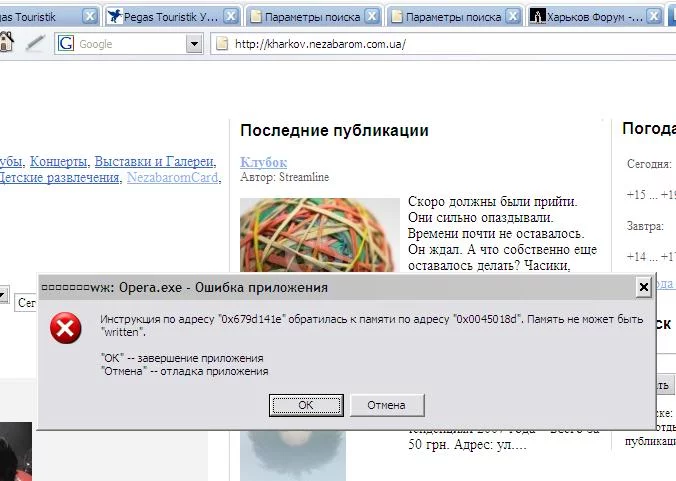
Task: Close the second Параметры поиска tab
Action: click(x=513, y=16)
